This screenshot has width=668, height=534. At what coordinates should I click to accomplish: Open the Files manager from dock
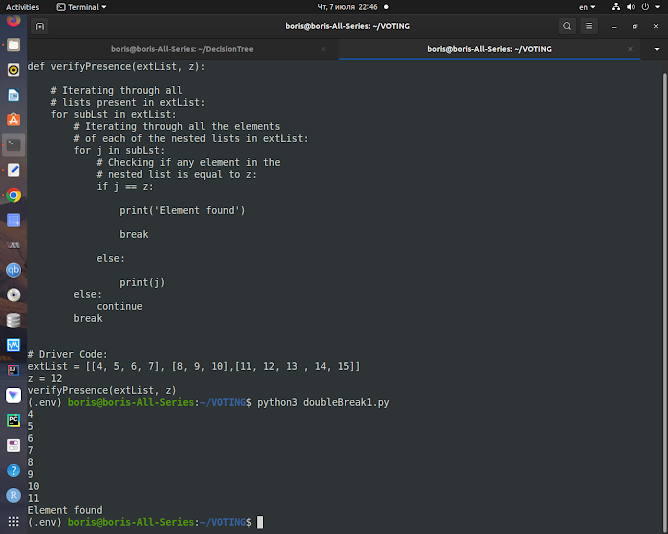coord(14,45)
